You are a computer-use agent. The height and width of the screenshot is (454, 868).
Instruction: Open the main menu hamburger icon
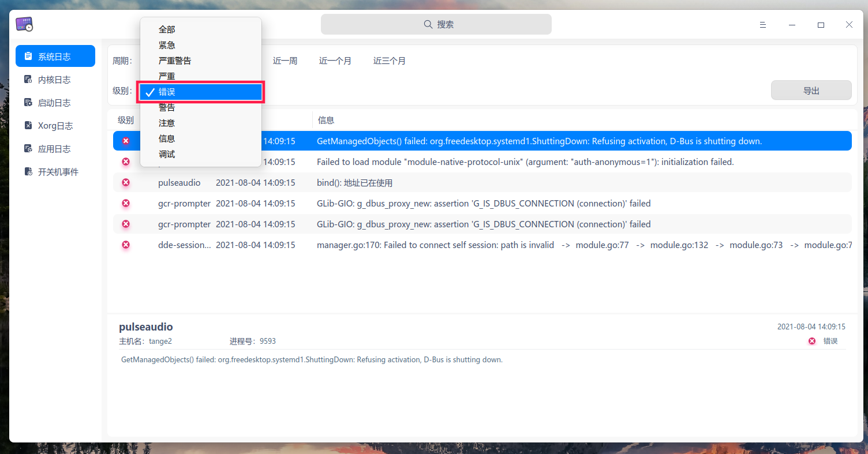(763, 25)
